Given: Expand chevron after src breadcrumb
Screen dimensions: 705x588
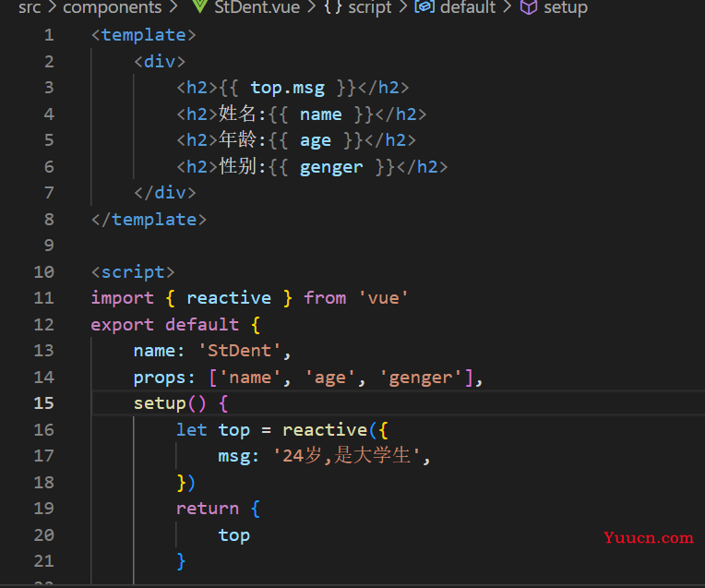Looking at the screenshot, I should [x=52, y=7].
